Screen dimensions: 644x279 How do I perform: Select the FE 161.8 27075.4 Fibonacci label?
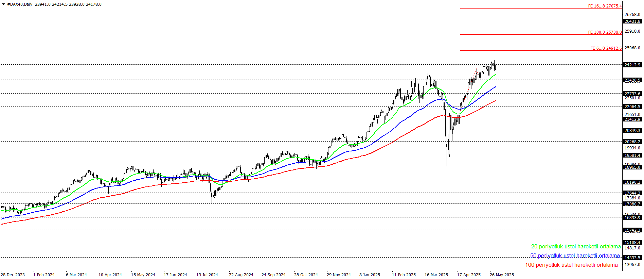(605, 6)
